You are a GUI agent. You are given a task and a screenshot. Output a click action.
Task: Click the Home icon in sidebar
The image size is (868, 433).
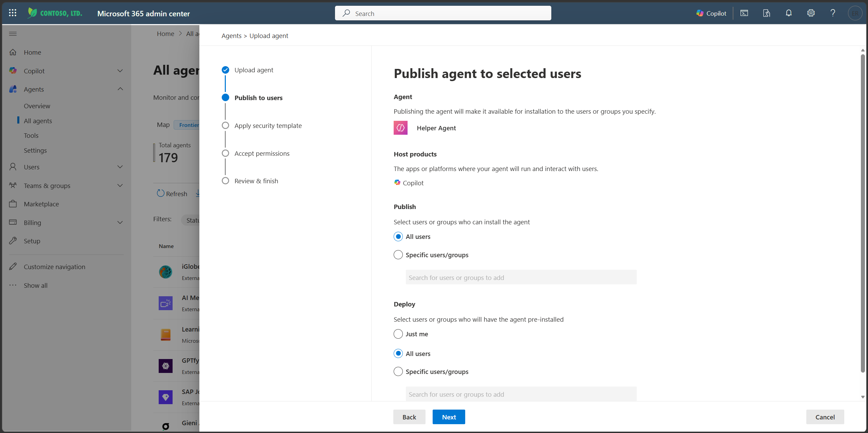tap(13, 52)
